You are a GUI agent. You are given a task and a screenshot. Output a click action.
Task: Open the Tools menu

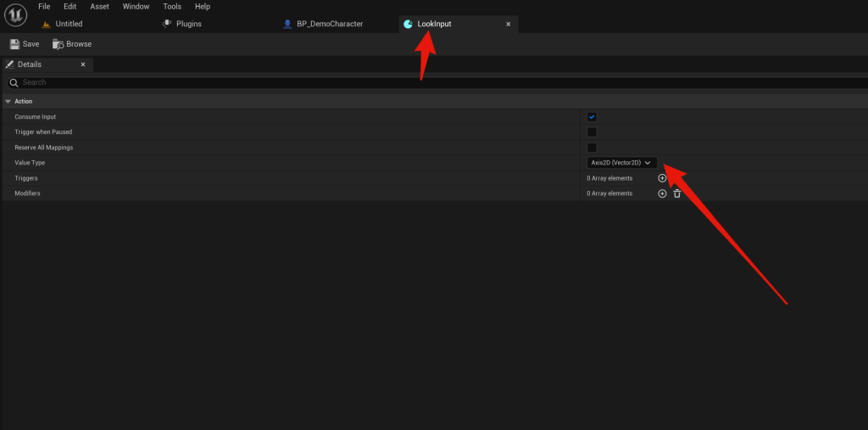coord(172,7)
